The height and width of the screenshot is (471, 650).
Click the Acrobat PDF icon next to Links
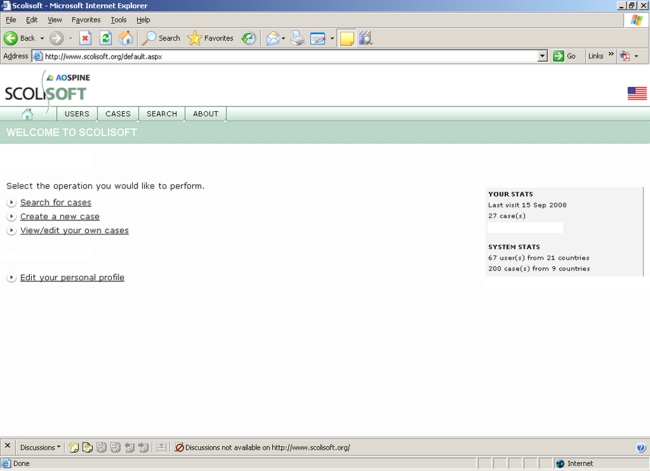pos(625,56)
